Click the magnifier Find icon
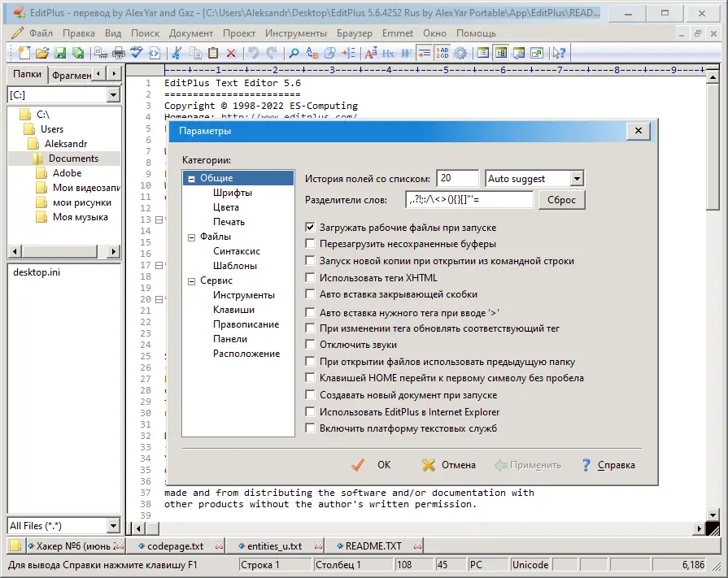Screen dimensions: 728x578 tap(294, 53)
